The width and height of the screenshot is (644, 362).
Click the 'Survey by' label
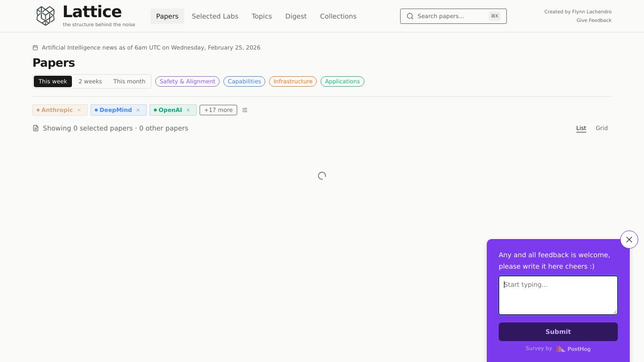click(x=539, y=349)
